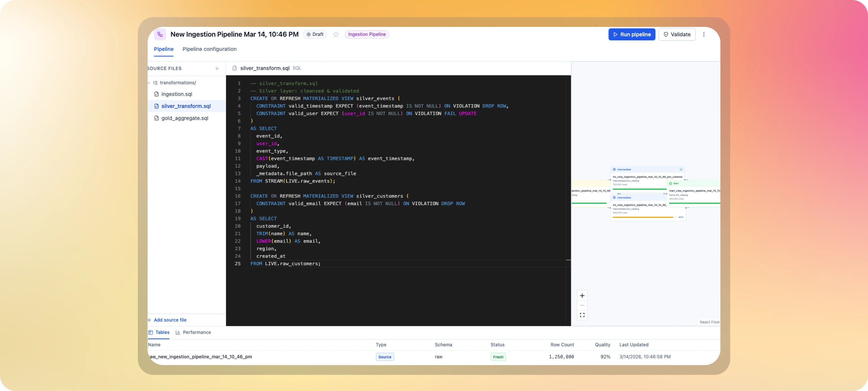Click the 92% quality cell
This screenshot has width=868, height=391.
pos(605,357)
